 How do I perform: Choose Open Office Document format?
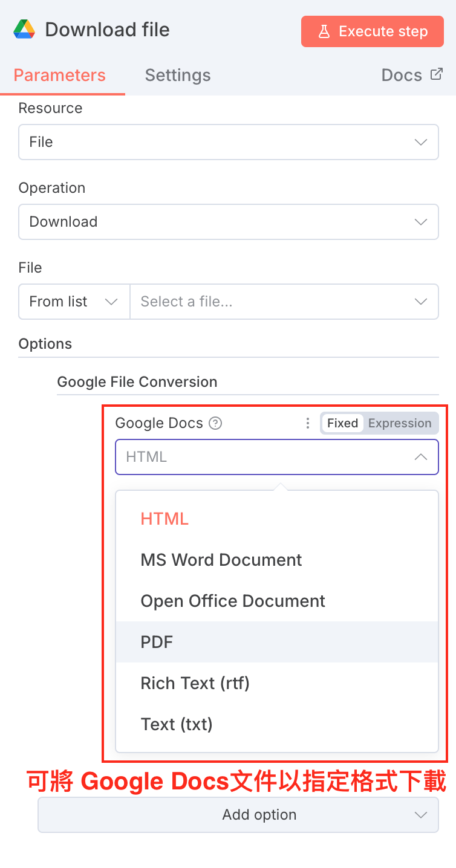(277, 601)
